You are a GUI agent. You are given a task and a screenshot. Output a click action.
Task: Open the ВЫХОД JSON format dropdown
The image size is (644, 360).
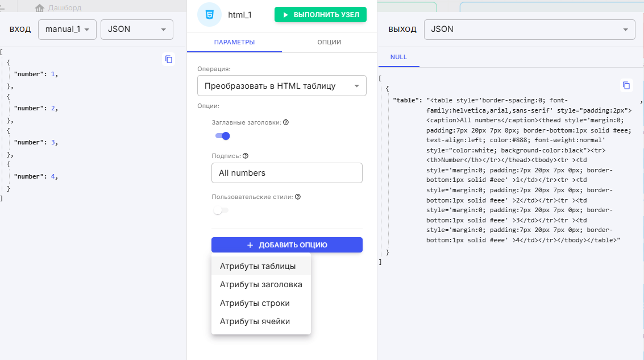click(529, 30)
